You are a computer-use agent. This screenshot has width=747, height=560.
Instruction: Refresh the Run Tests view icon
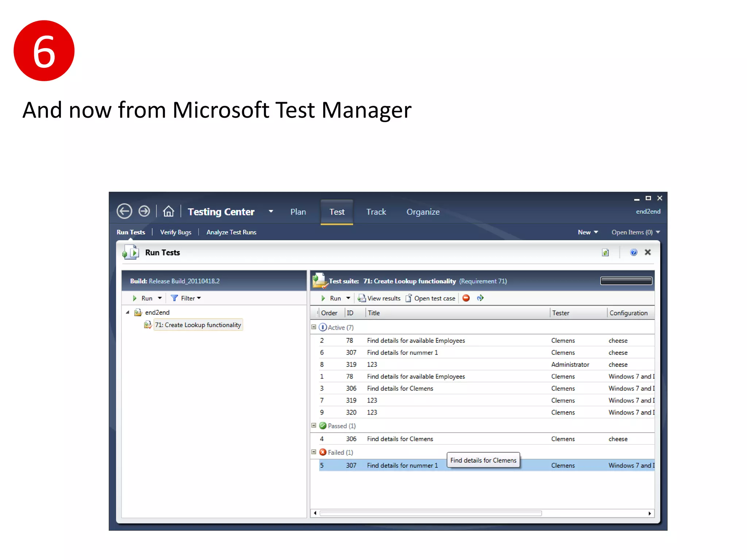[605, 252]
